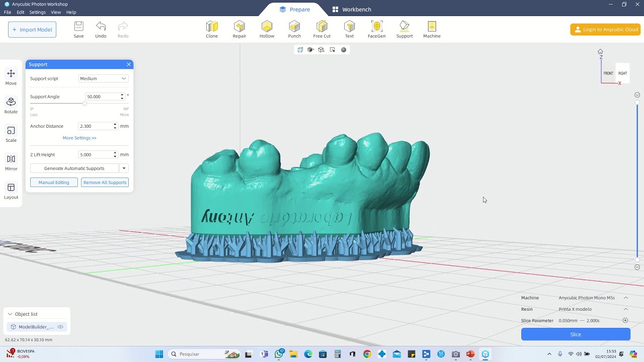Select the Move tool in sidebar
This screenshot has height=362, width=644.
(11, 77)
